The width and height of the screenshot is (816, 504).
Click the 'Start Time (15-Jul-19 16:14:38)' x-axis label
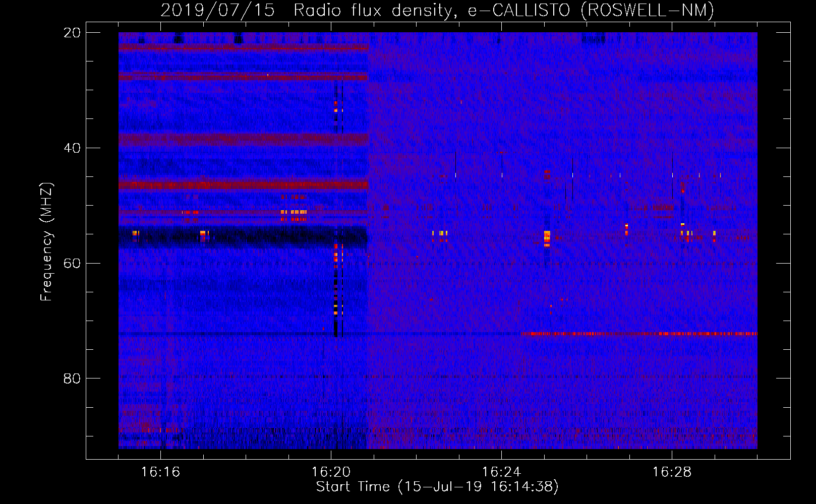(437, 487)
